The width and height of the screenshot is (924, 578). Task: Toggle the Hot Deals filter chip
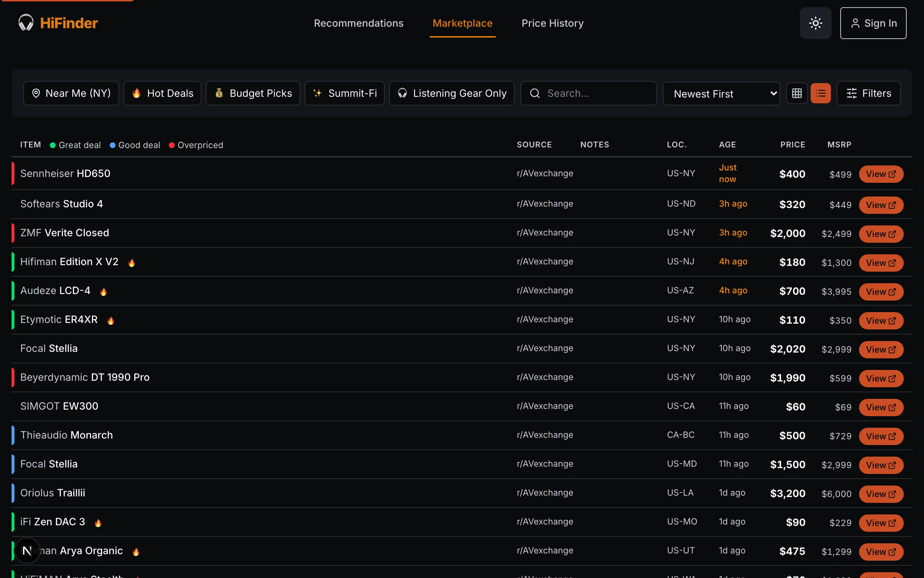click(x=162, y=93)
